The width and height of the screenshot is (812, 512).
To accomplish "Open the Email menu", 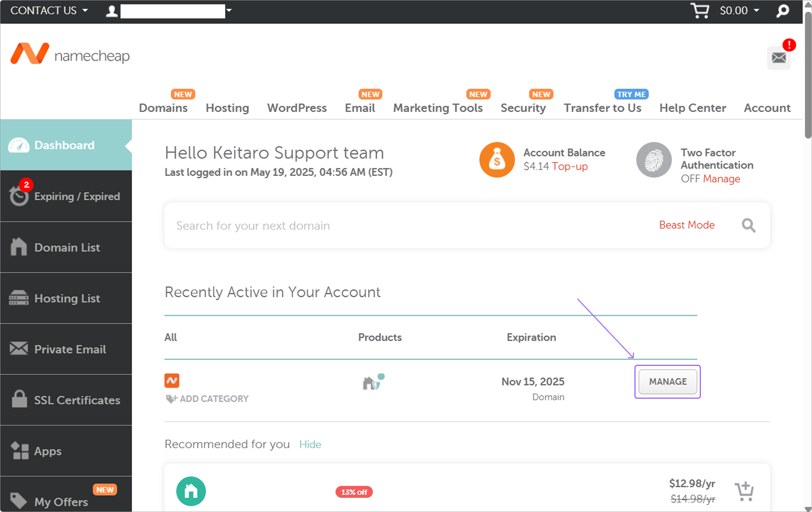I will pyautogui.click(x=360, y=108).
